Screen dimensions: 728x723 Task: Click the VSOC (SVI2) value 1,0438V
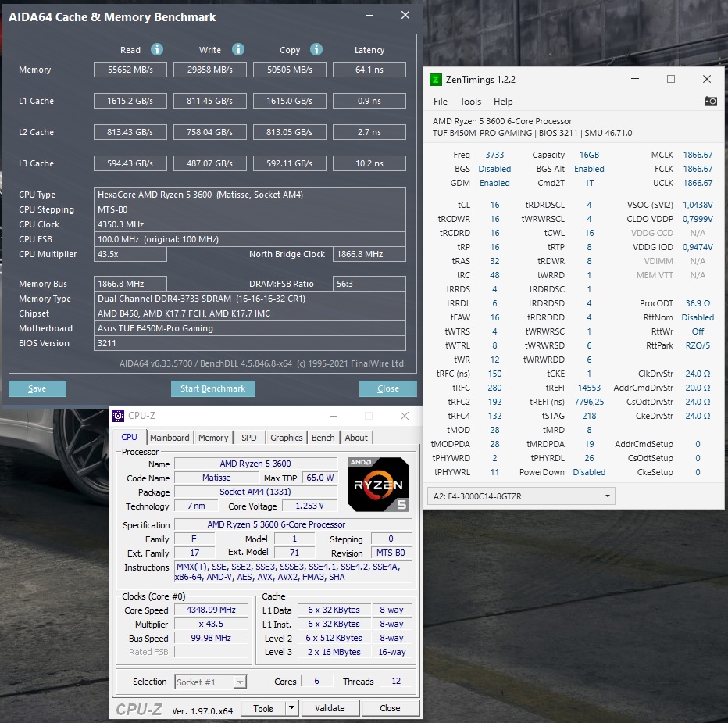(698, 205)
